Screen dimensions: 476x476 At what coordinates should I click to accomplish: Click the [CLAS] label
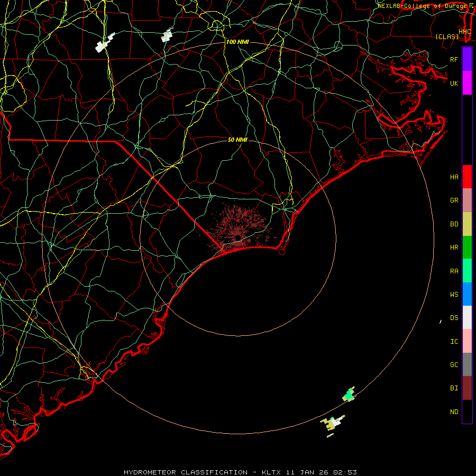point(447,36)
